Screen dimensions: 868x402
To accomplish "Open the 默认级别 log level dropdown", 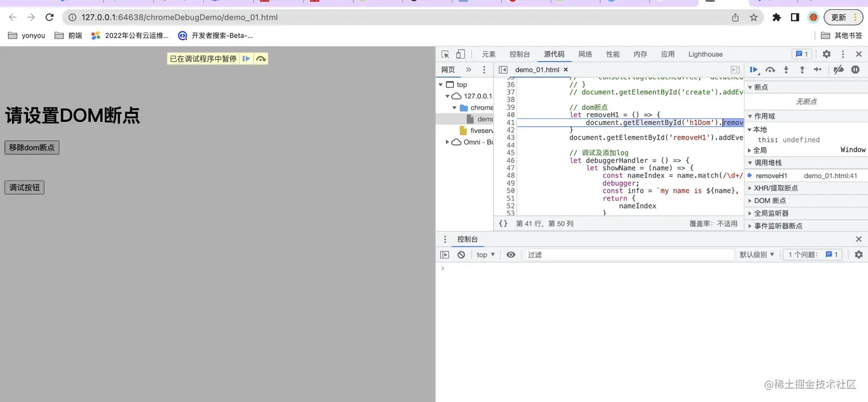I will [757, 254].
